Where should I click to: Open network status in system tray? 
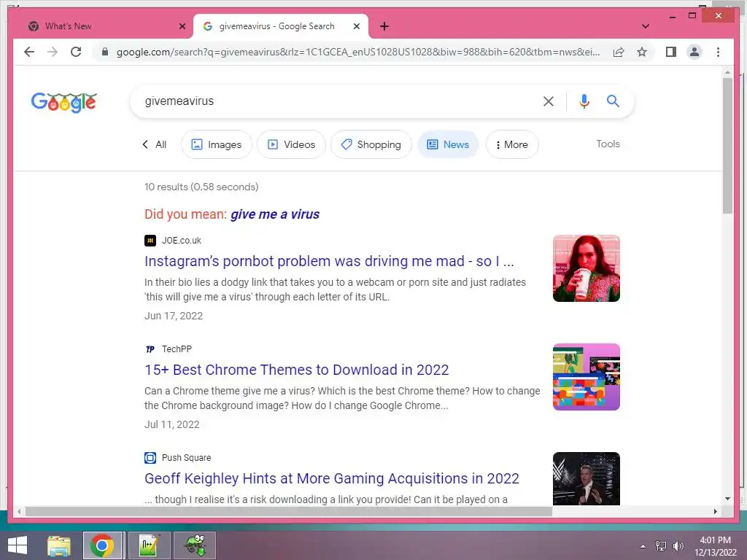[x=660, y=546]
